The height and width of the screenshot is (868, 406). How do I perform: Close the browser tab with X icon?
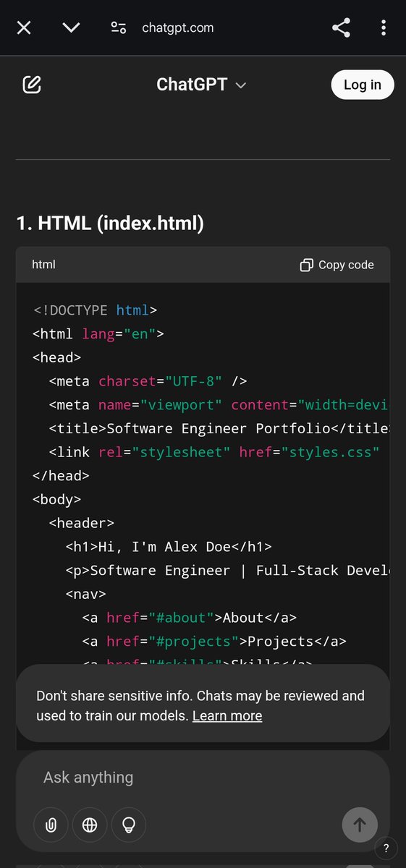tap(24, 28)
